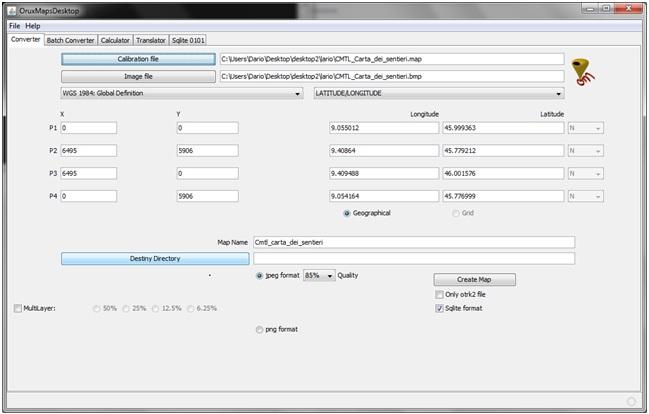Click P2 longitude field 9.40864

coord(384,151)
